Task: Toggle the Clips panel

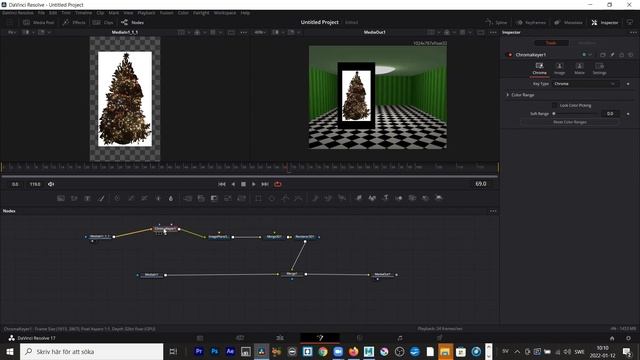Action: coord(103,22)
